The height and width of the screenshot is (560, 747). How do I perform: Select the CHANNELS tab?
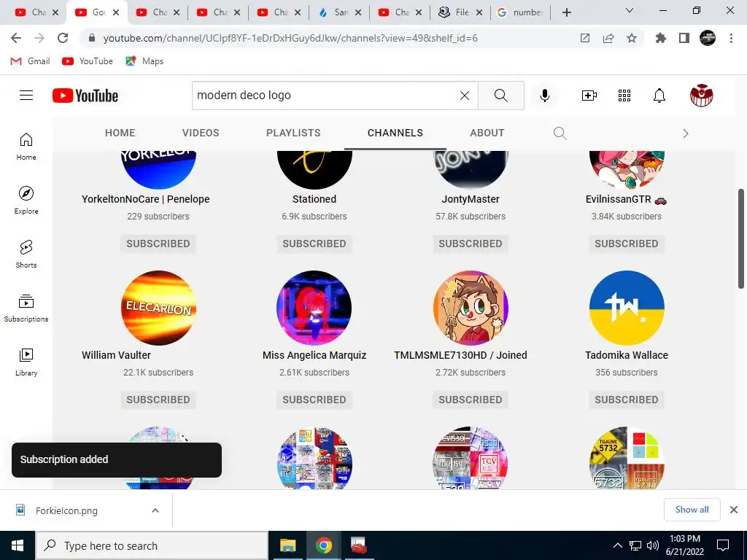pyautogui.click(x=395, y=133)
